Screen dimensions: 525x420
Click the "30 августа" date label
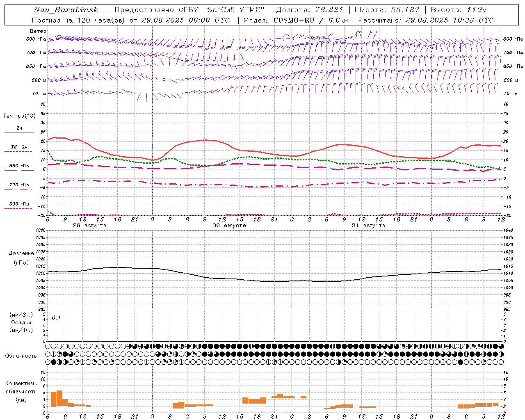click(229, 226)
